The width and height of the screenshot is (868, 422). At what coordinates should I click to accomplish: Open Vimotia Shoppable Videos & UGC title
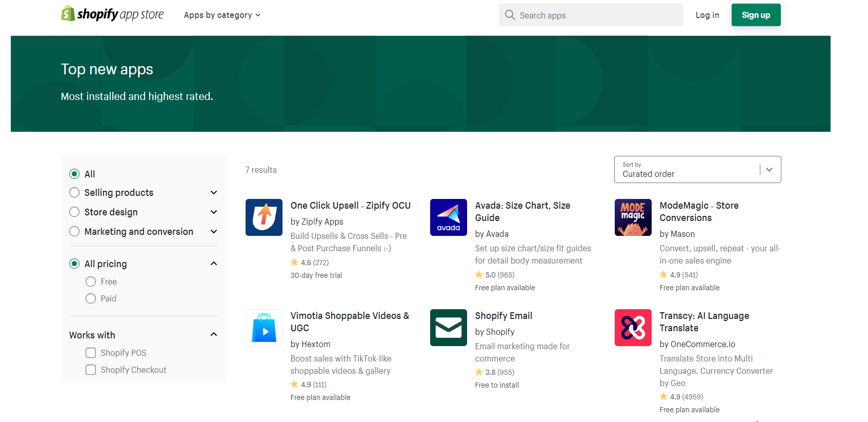click(350, 321)
